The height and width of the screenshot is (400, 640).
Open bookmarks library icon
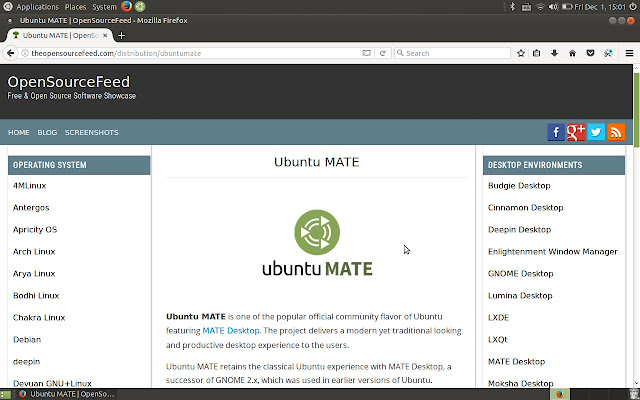pyautogui.click(x=536, y=53)
